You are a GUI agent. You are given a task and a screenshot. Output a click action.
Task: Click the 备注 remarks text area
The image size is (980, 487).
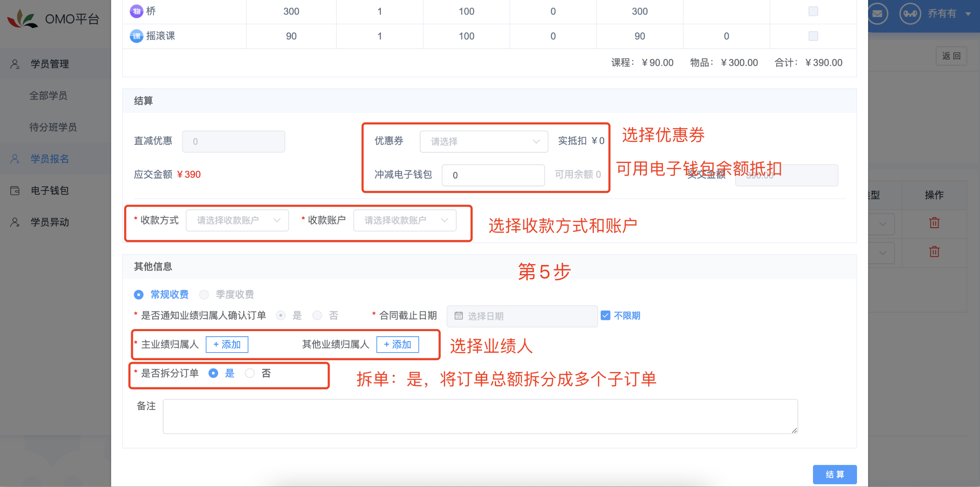point(480,416)
